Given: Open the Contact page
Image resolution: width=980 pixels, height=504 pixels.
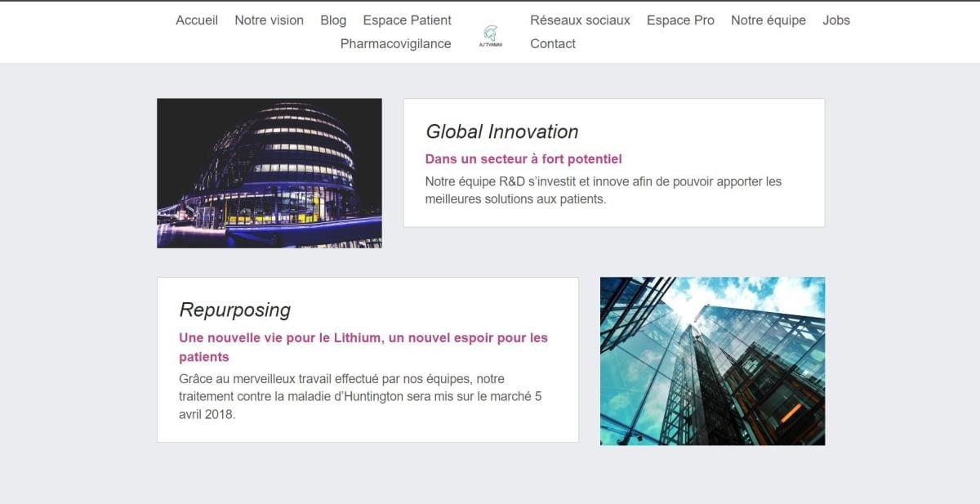Looking at the screenshot, I should (553, 43).
